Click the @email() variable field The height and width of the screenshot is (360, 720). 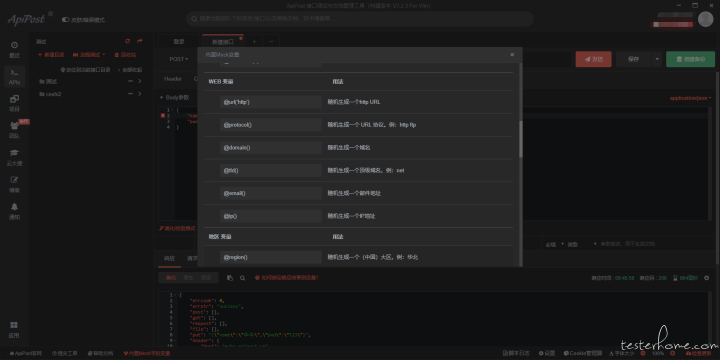(271, 193)
